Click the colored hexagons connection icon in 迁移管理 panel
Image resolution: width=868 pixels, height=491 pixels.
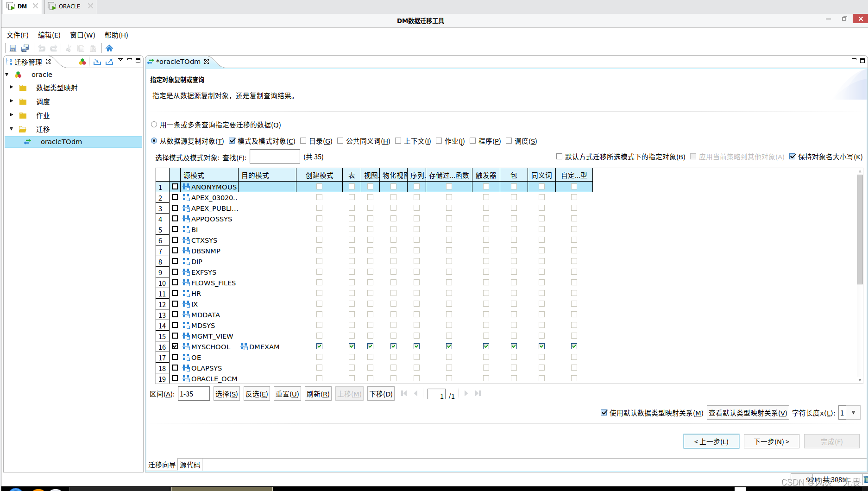(x=82, y=62)
